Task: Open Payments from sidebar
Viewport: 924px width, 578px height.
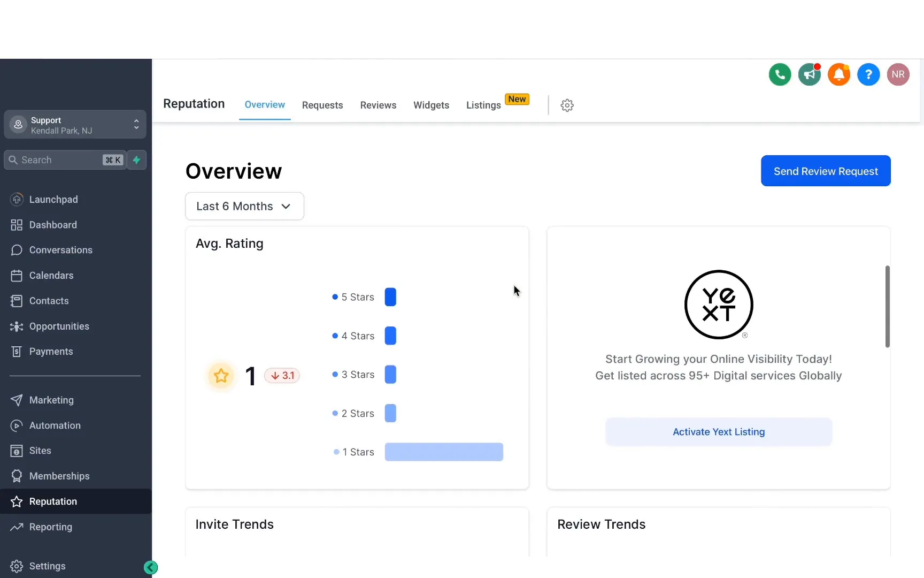Action: click(51, 352)
